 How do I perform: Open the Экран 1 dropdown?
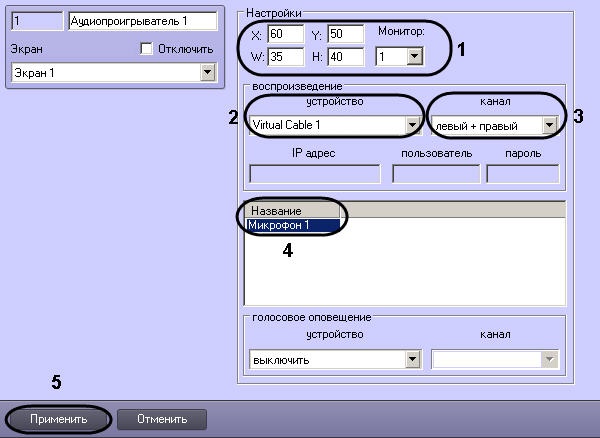pos(208,72)
